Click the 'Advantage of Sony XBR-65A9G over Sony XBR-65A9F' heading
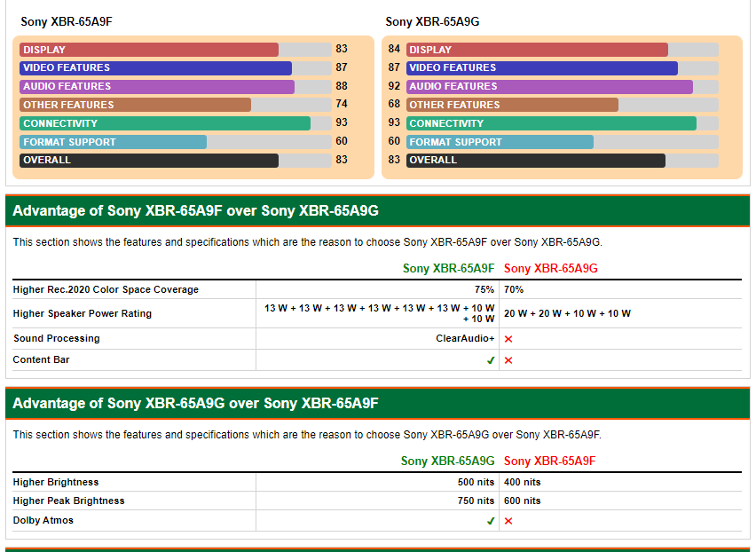The height and width of the screenshot is (552, 756). (196, 403)
